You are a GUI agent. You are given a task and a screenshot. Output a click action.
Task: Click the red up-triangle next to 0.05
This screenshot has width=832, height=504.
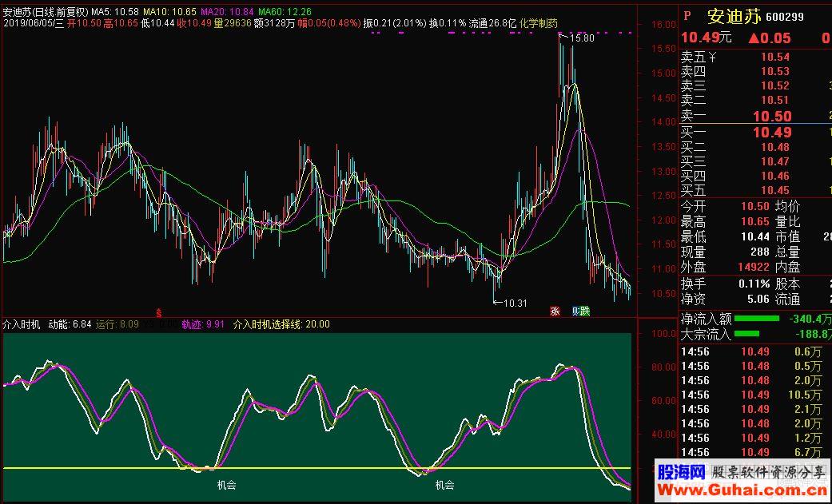click(x=754, y=38)
